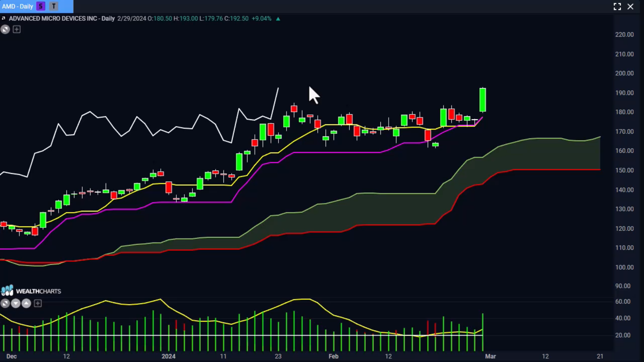Toggle fullscreen with the expand icon

pos(617,7)
